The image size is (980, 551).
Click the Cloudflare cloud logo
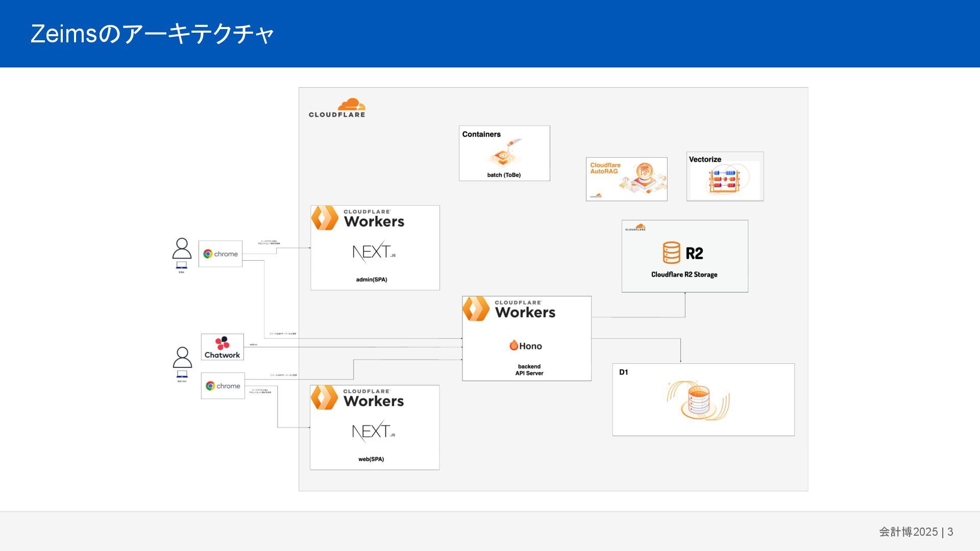(x=351, y=105)
